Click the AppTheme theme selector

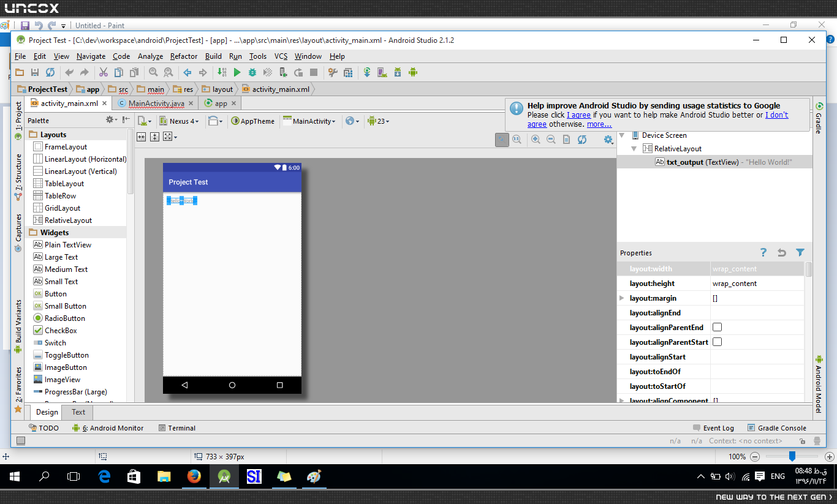252,121
